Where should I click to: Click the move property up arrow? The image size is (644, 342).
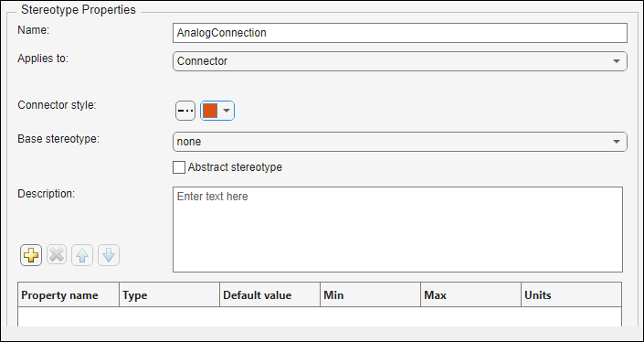click(x=82, y=255)
